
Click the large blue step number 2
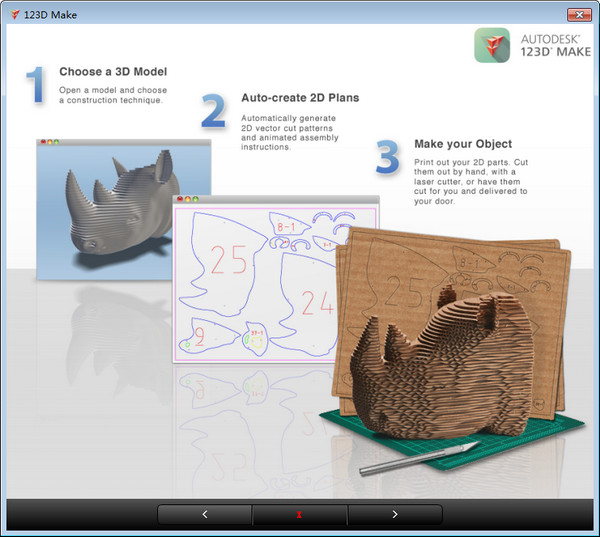(x=213, y=112)
